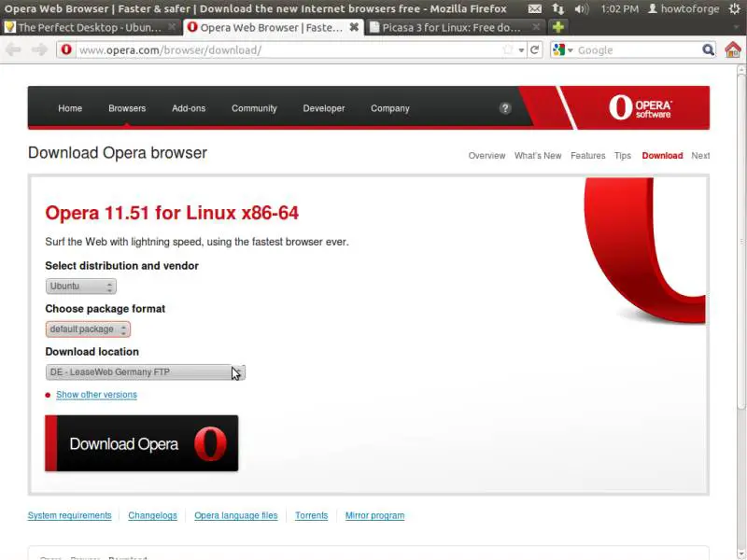Open the network connection indicator
This screenshot has width=747, height=560.
pos(557,8)
